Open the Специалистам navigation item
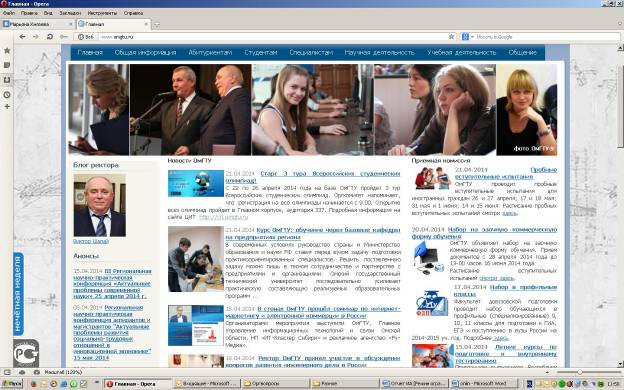This screenshot has width=624, height=390. coord(311,52)
